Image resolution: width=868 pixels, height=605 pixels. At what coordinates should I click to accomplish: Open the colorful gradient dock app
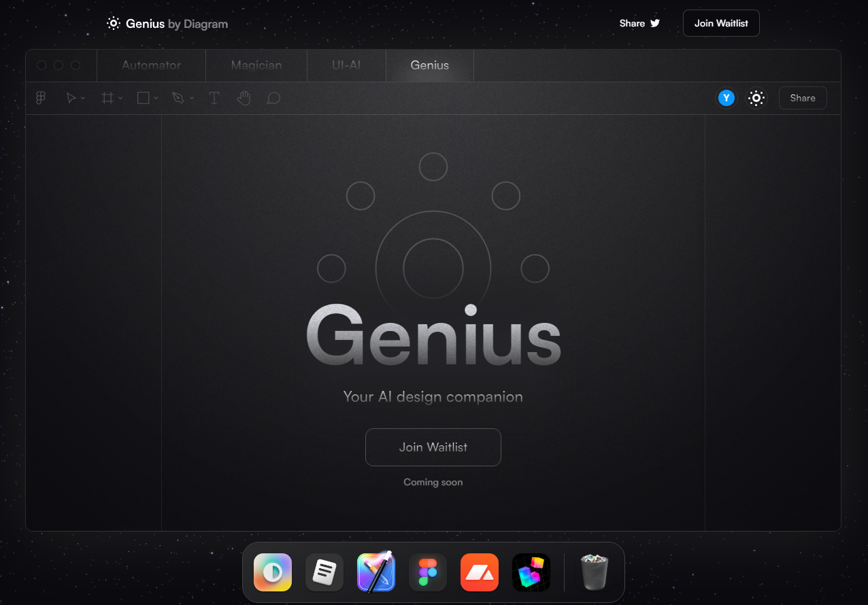[x=273, y=572]
